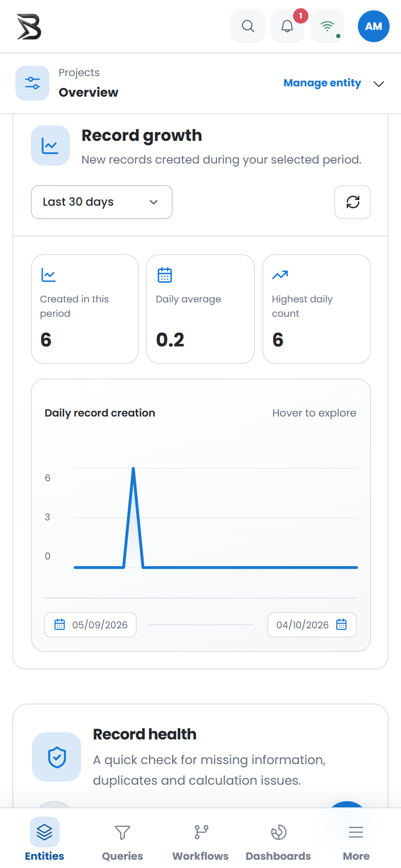Click the calendar icon in Daily average card
Image resolution: width=401 pixels, height=868 pixels.
[x=165, y=275]
